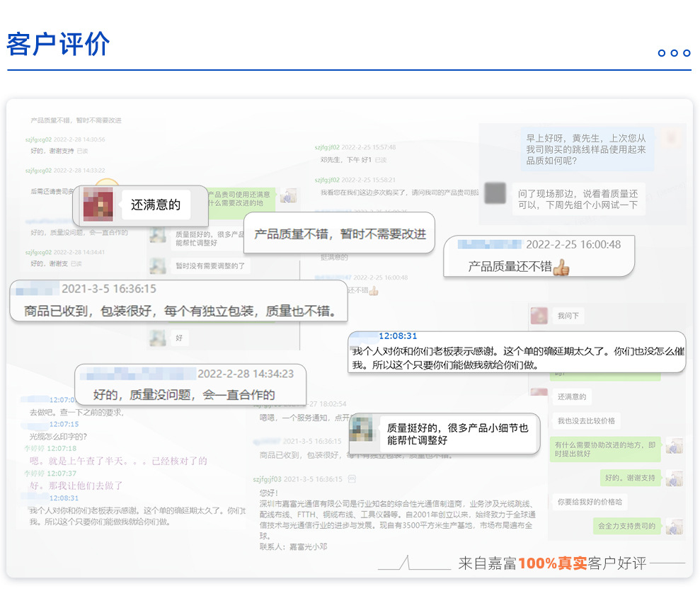Click the pink message 嗯。就是上午查了半天

coord(118,461)
